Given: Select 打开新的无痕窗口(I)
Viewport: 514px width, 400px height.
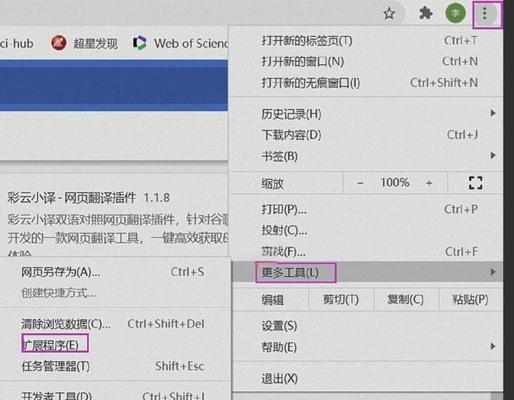Looking at the screenshot, I should 366,82.
